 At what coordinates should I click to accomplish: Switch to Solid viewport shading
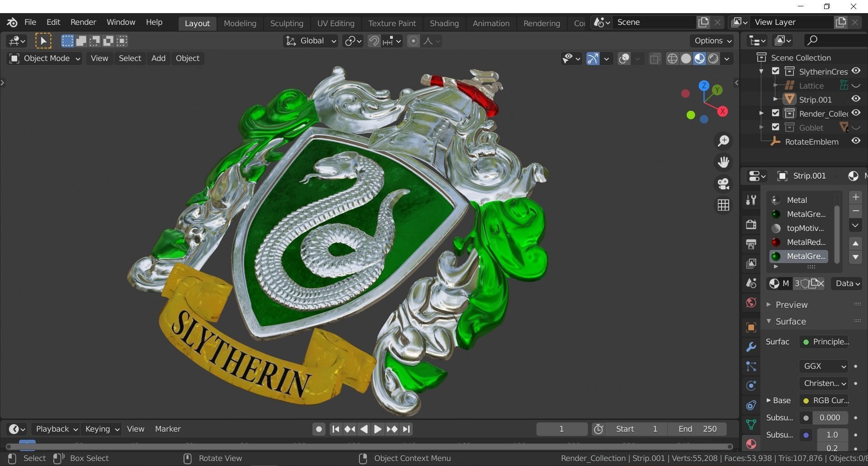click(686, 59)
